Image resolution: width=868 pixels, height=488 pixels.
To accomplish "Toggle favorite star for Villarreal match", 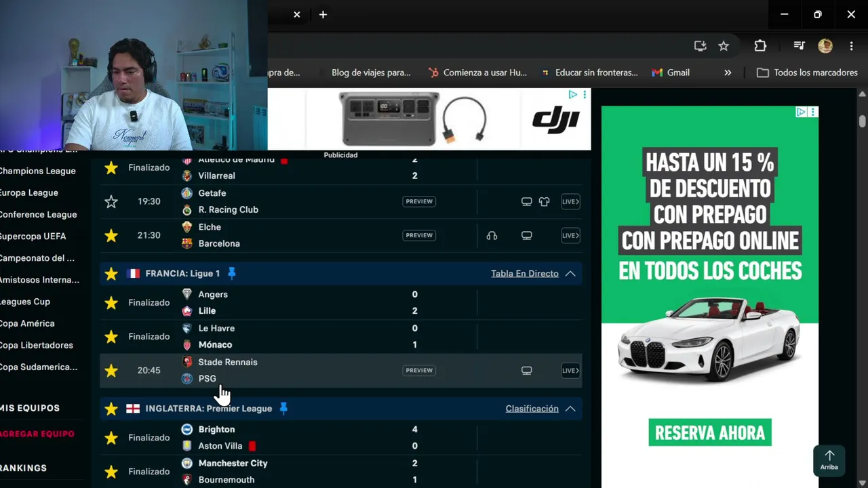I will click(x=111, y=167).
